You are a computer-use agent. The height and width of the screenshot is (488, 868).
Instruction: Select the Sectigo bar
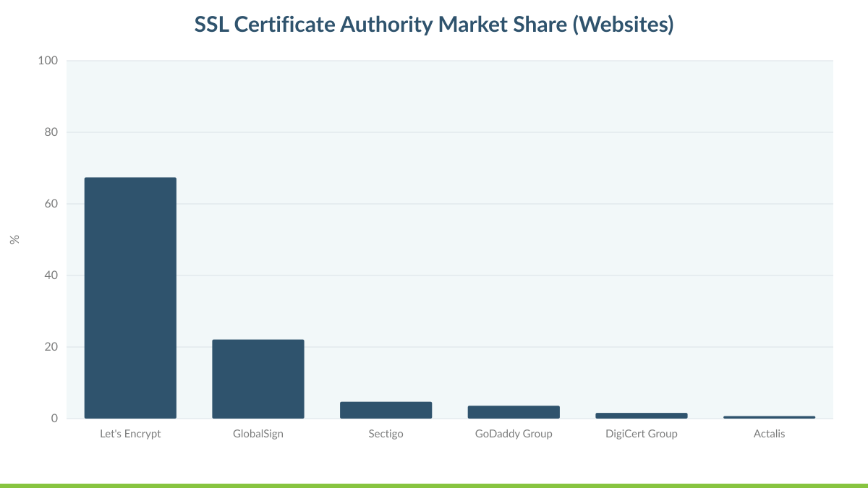pos(386,410)
